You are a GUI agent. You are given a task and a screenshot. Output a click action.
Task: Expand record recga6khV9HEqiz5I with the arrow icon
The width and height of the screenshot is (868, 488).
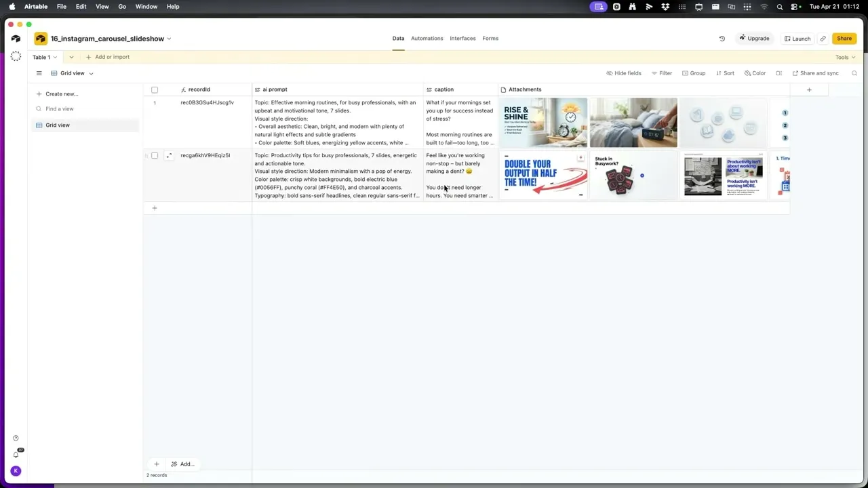click(x=169, y=155)
